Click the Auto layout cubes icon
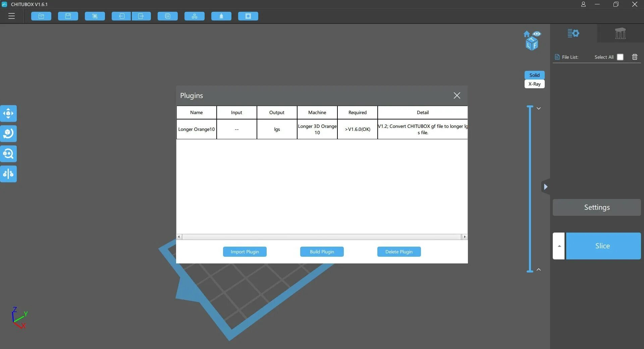 pos(195,16)
